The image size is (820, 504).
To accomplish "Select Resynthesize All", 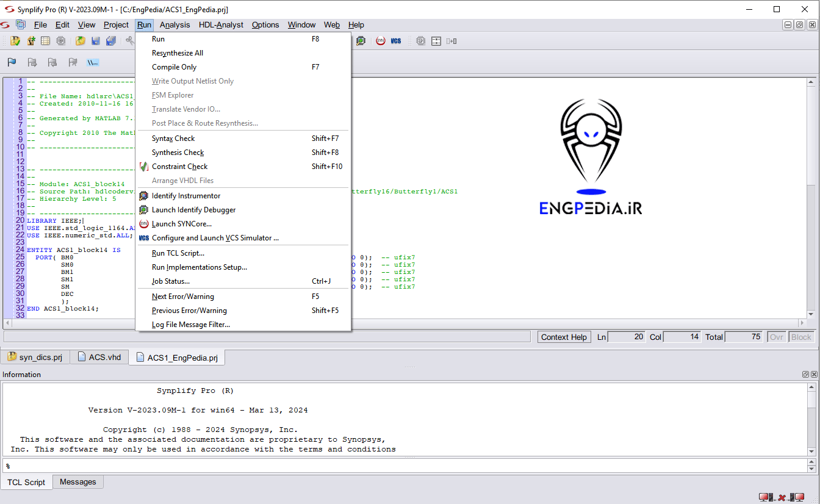I will [x=243, y=53].
